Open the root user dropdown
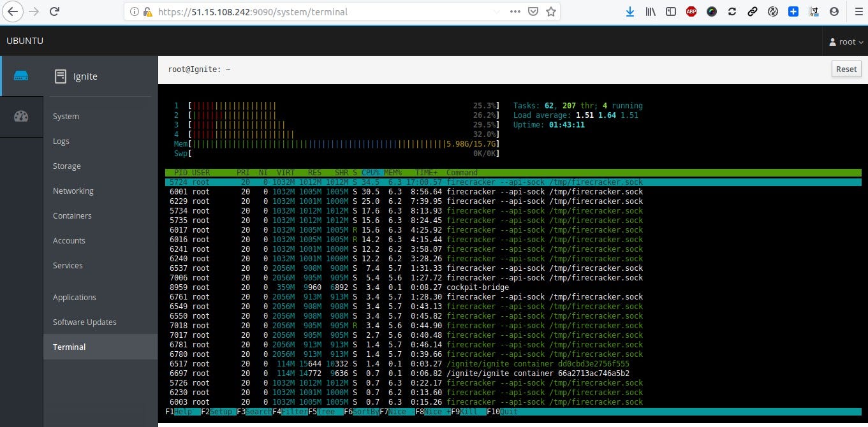 pos(846,41)
